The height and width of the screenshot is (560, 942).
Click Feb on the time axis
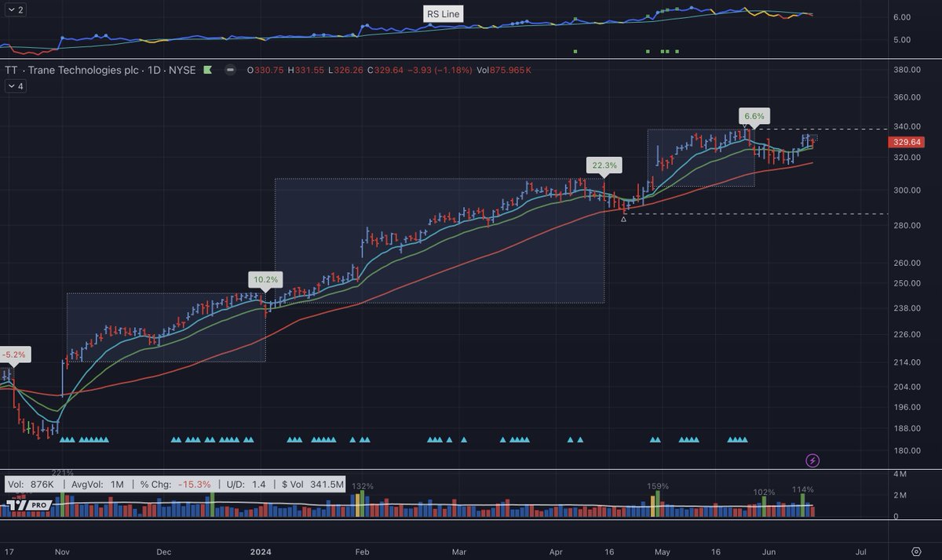[362, 551]
